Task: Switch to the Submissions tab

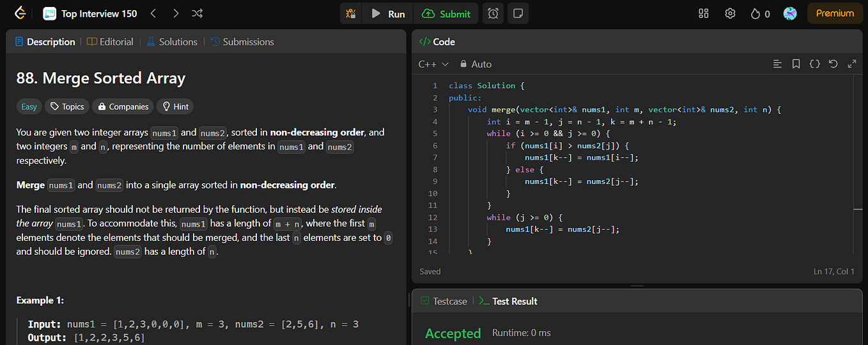Action: click(242, 42)
